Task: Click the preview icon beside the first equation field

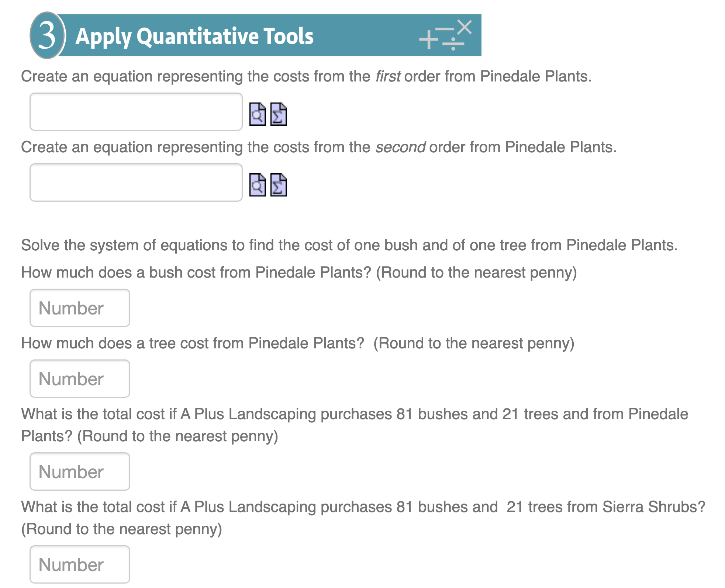Action: point(258,114)
